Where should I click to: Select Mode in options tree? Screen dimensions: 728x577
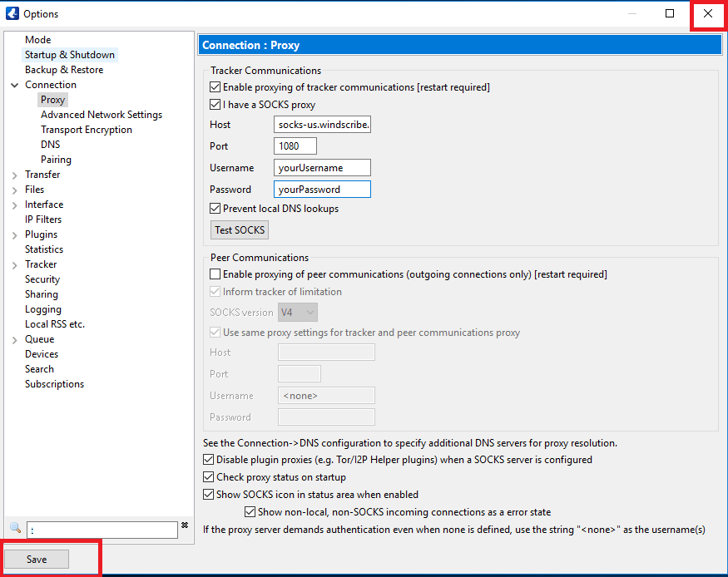point(38,40)
